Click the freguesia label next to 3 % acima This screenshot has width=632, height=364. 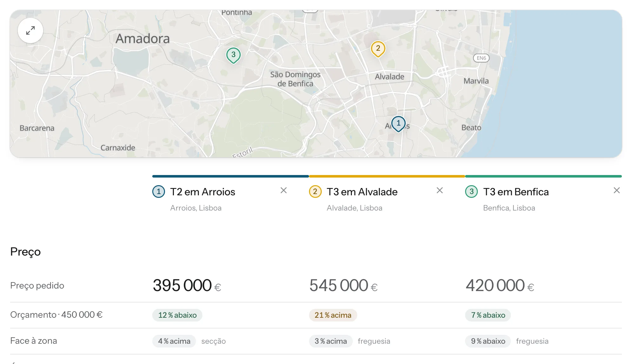click(374, 341)
